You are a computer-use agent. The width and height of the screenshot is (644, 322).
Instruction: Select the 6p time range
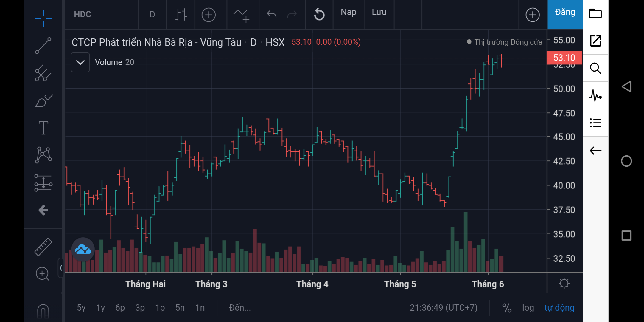pos(120,308)
